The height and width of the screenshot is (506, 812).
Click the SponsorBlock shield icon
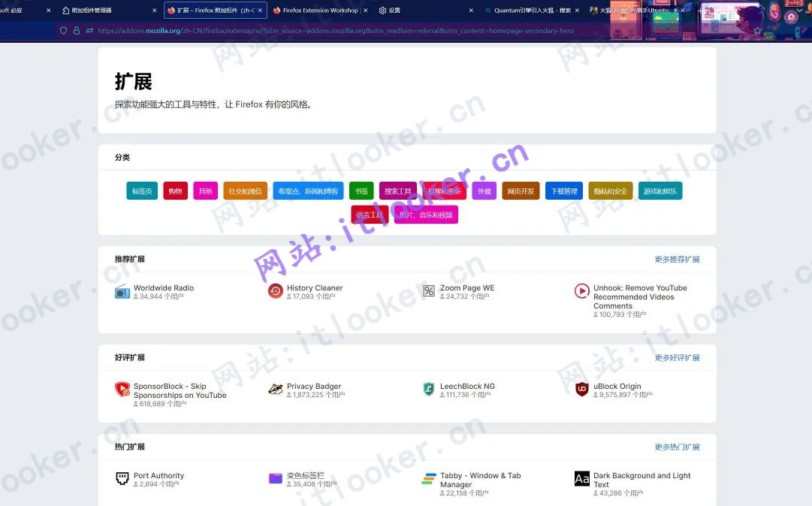[122, 389]
